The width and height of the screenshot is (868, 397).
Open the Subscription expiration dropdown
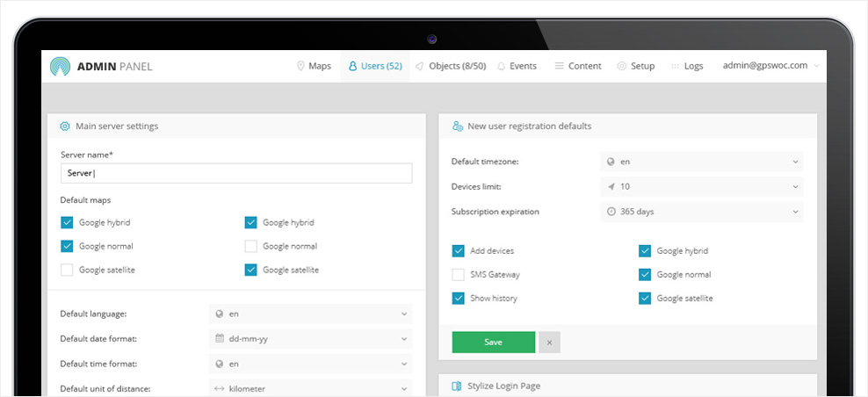coord(702,212)
